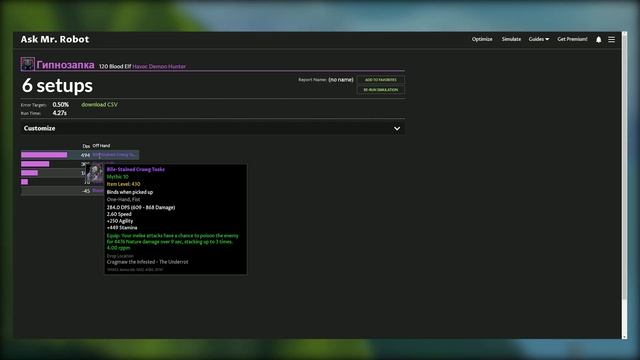Click the download CSV link
The width and height of the screenshot is (640, 360).
(99, 104)
